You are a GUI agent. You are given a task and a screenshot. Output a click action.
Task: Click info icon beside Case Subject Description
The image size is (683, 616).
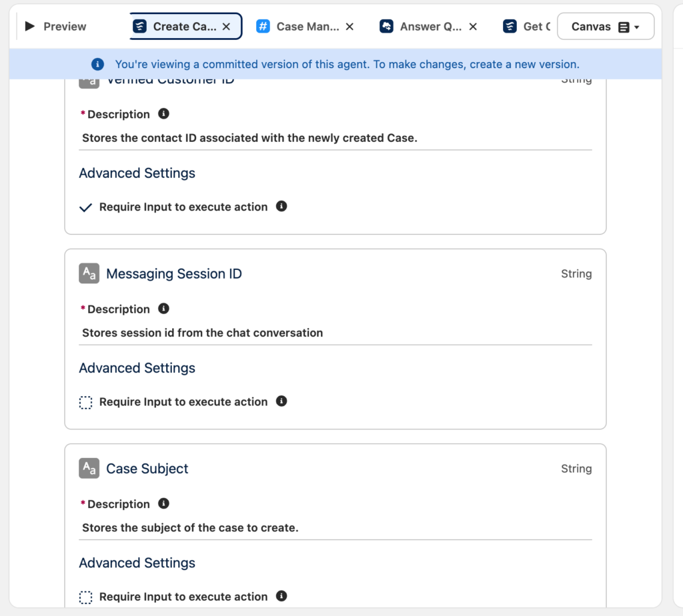tap(163, 503)
